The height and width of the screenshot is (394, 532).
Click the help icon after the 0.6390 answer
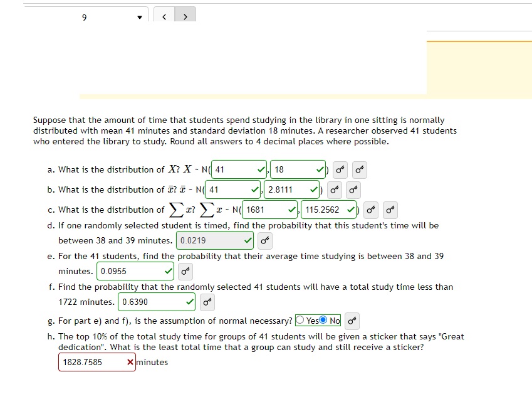pos(207,302)
